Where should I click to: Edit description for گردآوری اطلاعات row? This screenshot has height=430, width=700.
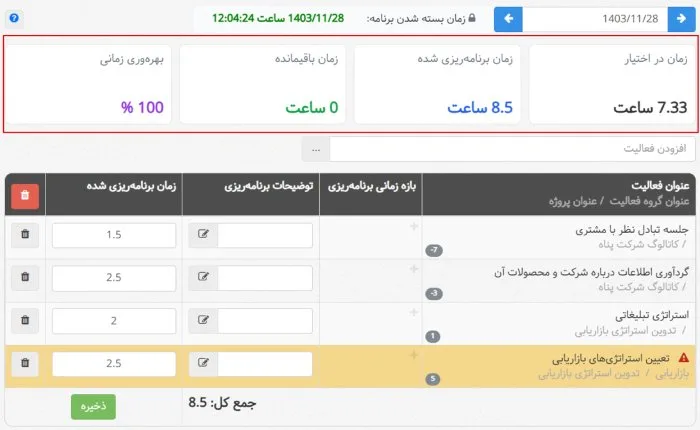203,278
